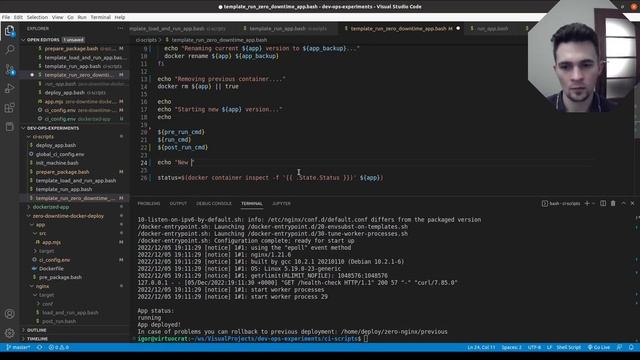This screenshot has height=360, width=640.
Task: Click the new terminal plus icon
Action: coord(587,203)
